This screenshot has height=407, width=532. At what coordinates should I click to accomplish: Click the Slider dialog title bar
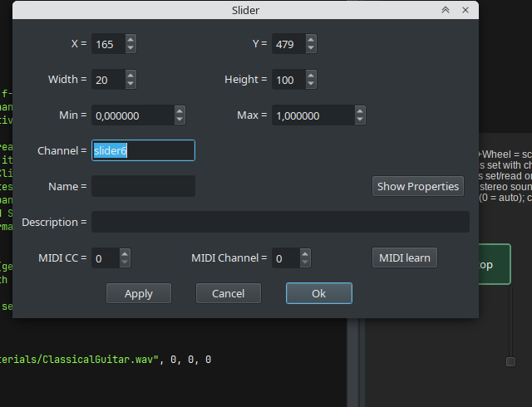(246, 10)
